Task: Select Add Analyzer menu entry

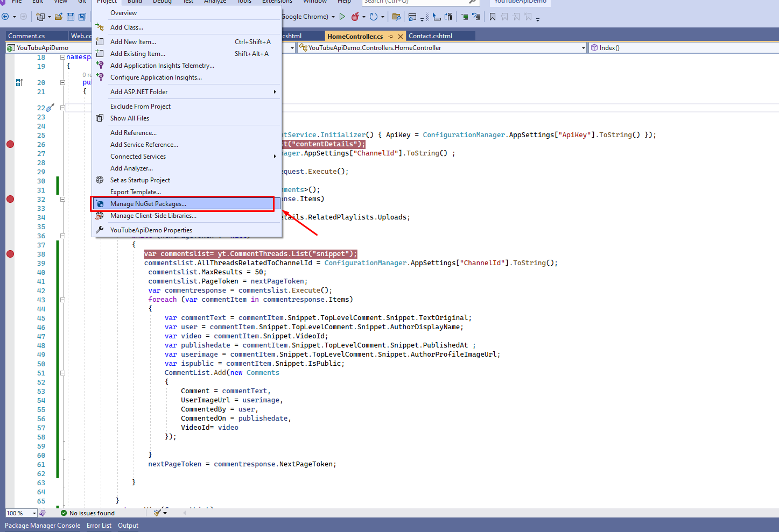Action: point(187,168)
